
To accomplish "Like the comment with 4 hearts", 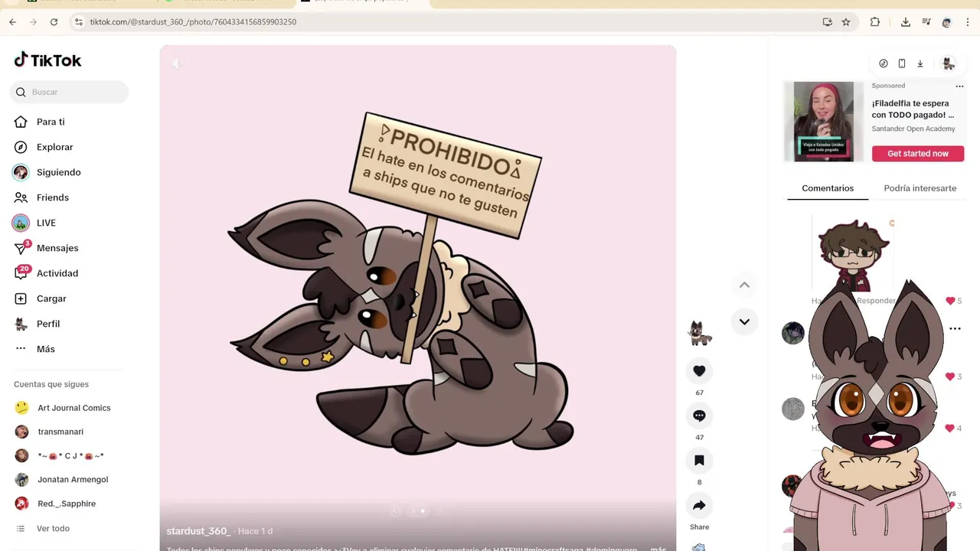I will (950, 428).
